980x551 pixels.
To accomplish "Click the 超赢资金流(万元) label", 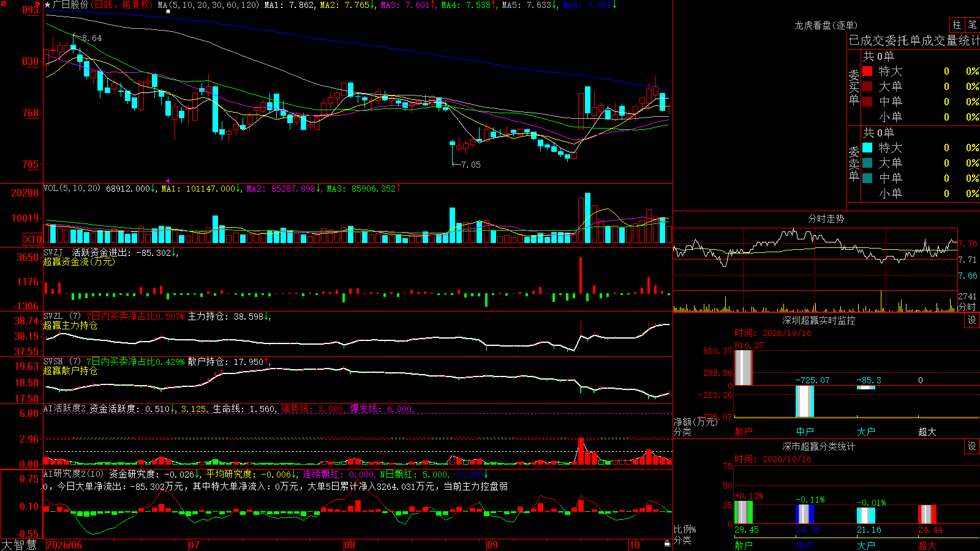I will (x=79, y=261).
